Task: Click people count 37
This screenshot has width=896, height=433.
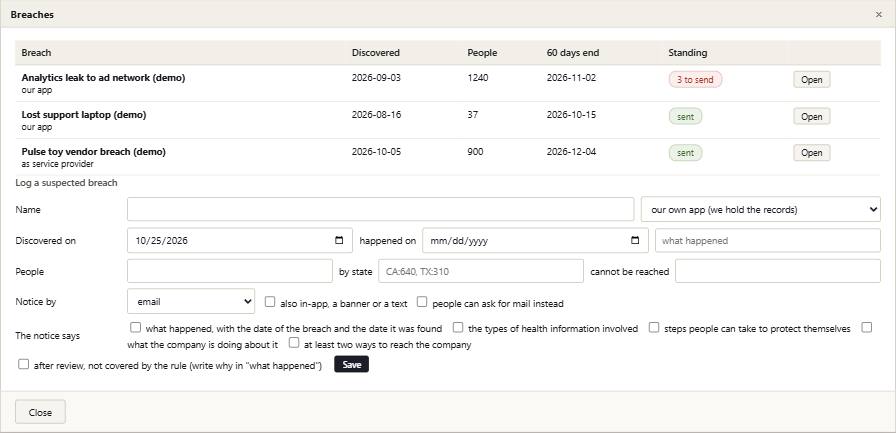Action: click(x=473, y=114)
